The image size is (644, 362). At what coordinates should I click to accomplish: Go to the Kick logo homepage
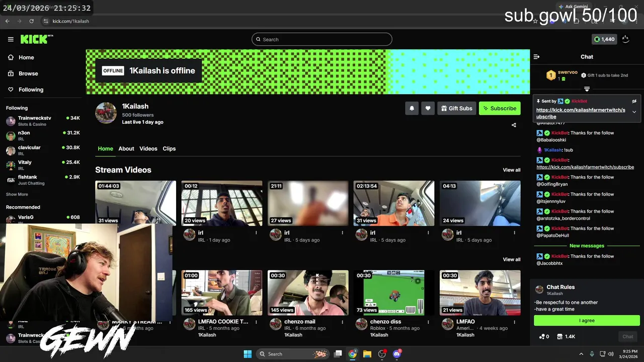(37, 39)
